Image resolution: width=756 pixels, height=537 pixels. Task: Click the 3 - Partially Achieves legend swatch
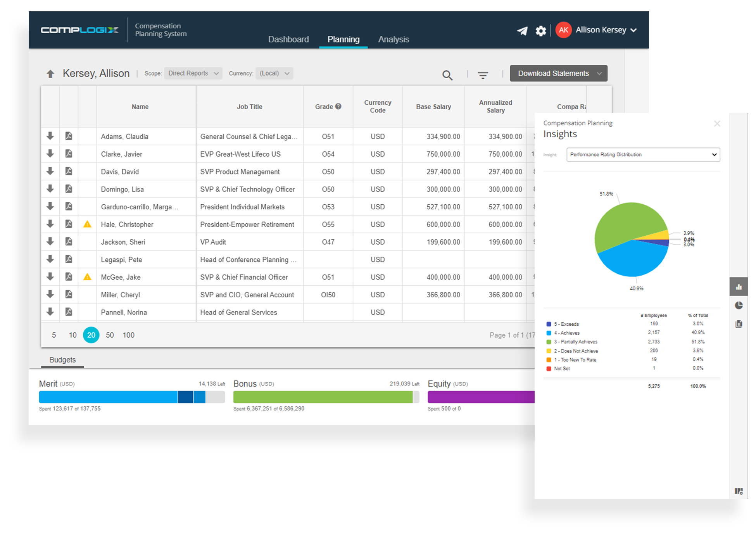point(549,342)
